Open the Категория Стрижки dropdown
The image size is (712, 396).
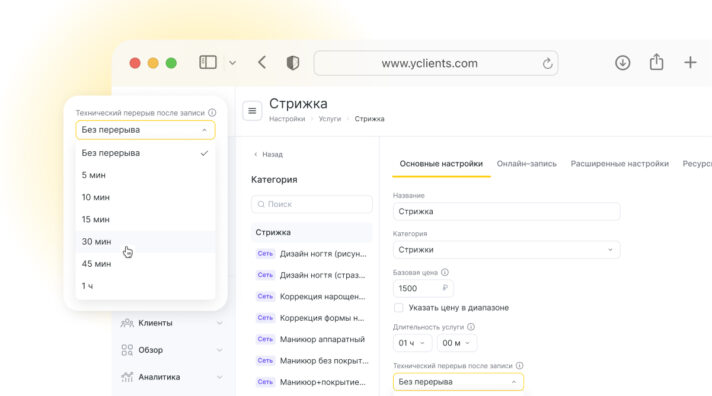[x=506, y=250]
